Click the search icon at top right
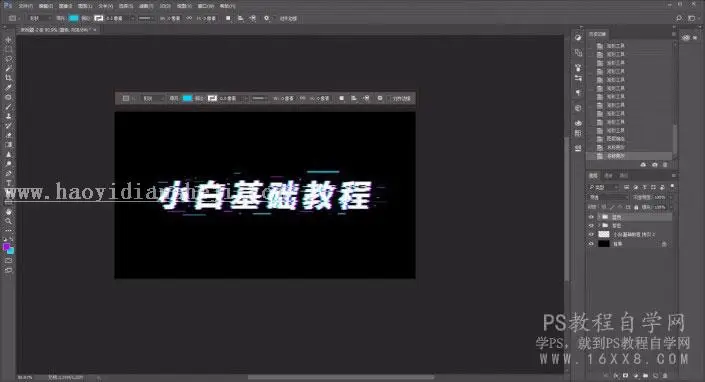This screenshot has width=705, height=382. 679,18
